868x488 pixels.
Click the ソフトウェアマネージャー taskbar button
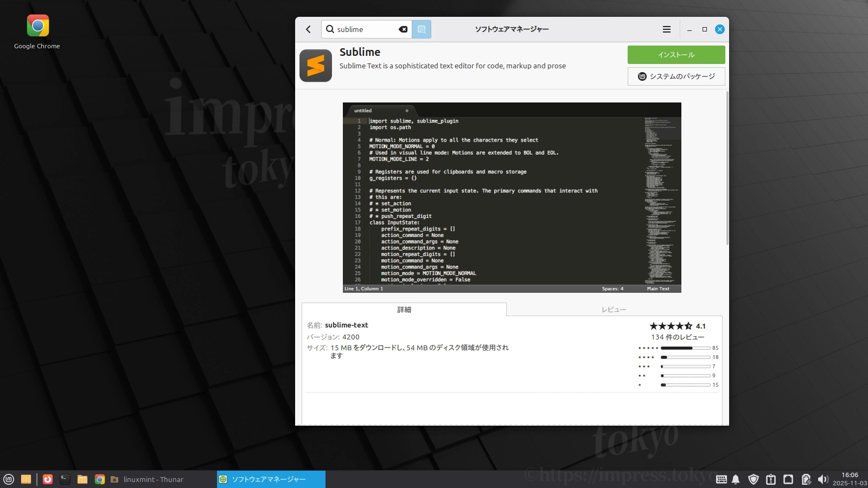tap(271, 479)
